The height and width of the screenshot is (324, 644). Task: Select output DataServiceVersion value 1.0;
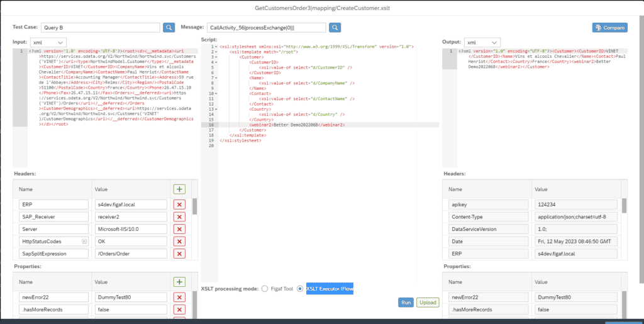pos(576,229)
